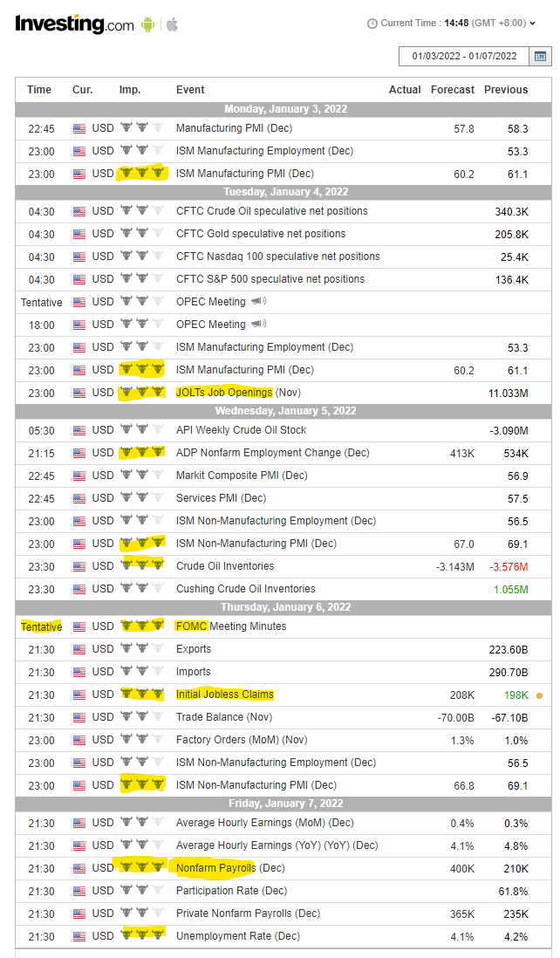Click bull importance icons for Nonfarm Payrolls

142,867
